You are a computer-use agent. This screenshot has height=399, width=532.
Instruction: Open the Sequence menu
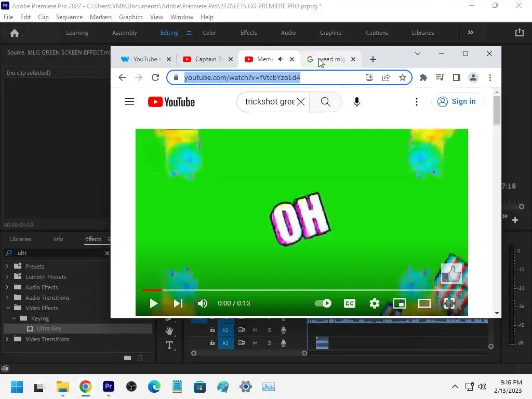coord(69,17)
